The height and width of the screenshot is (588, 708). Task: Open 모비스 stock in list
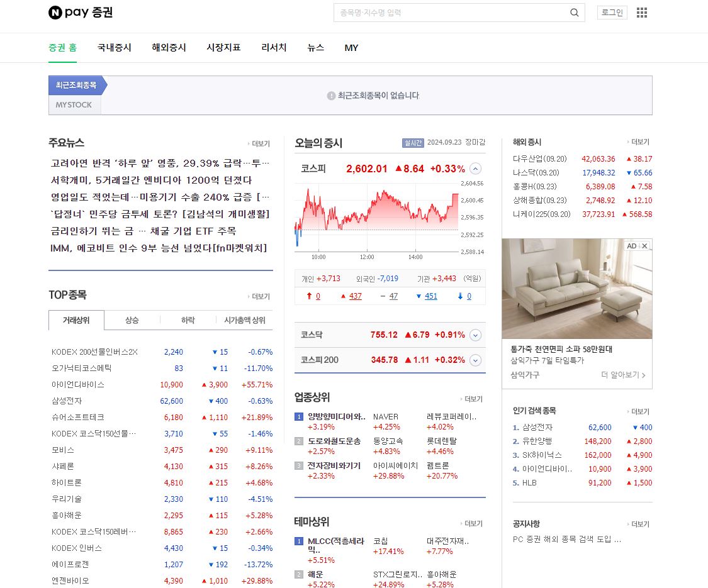click(63, 450)
